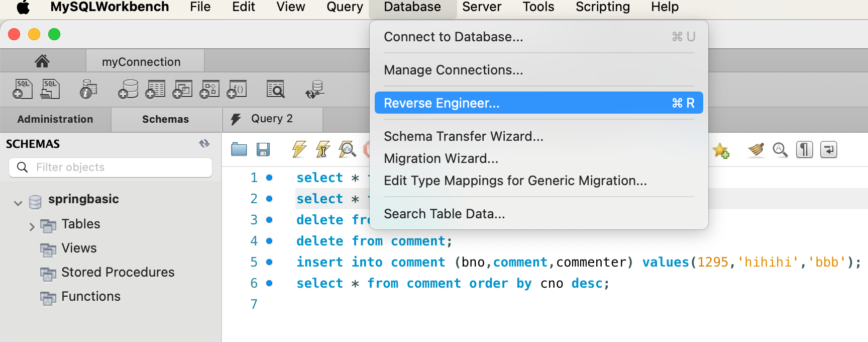Open Edit Type Mappings for Generic Migration
The width and height of the screenshot is (868, 342).
[x=539, y=181]
